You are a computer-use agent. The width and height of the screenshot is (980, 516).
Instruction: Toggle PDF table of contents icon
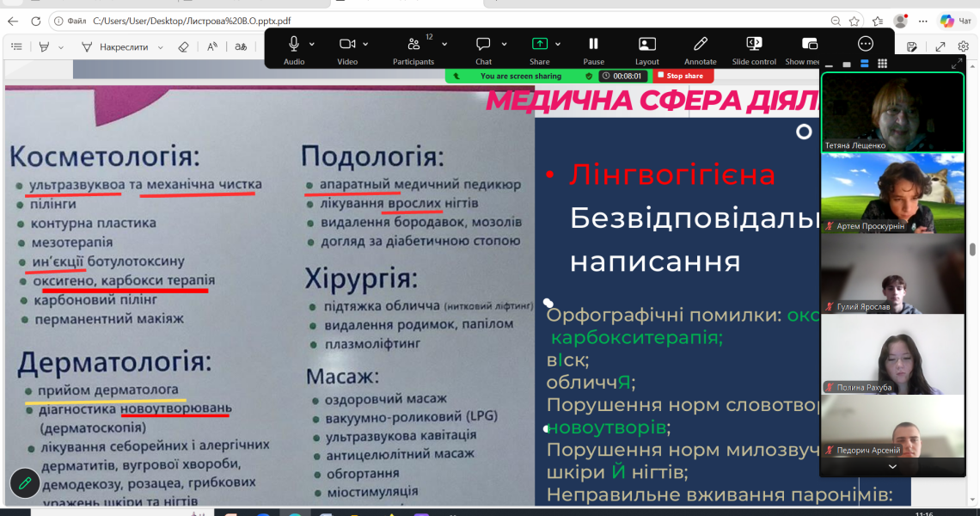pyautogui.click(x=17, y=47)
